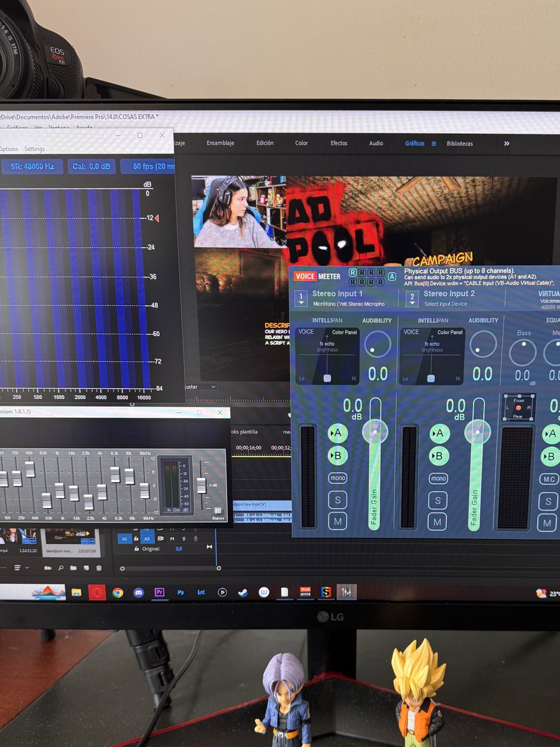Open Discord from the taskbar
Viewport: 560px width, 747px height.
139,592
